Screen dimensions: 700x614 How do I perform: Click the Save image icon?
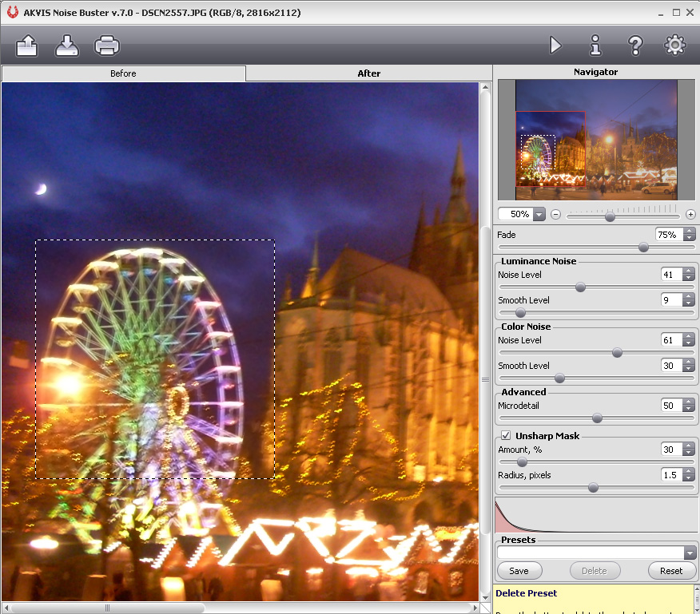tap(67, 46)
